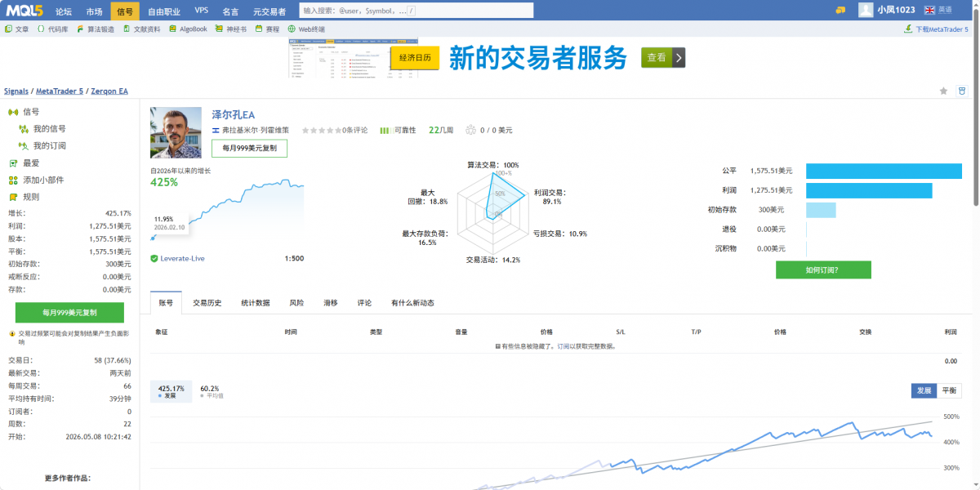The image size is (980, 490).
Task: Focus the search input field
Action: click(416, 11)
